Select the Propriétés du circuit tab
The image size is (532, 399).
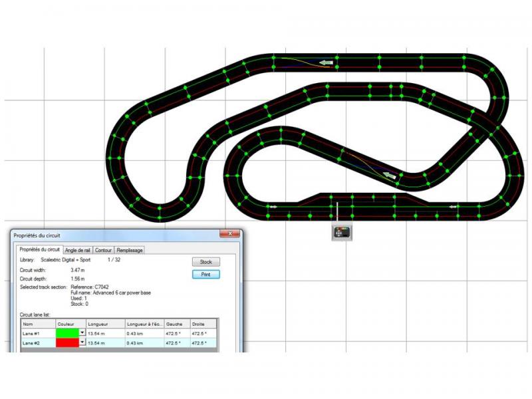[39, 249]
